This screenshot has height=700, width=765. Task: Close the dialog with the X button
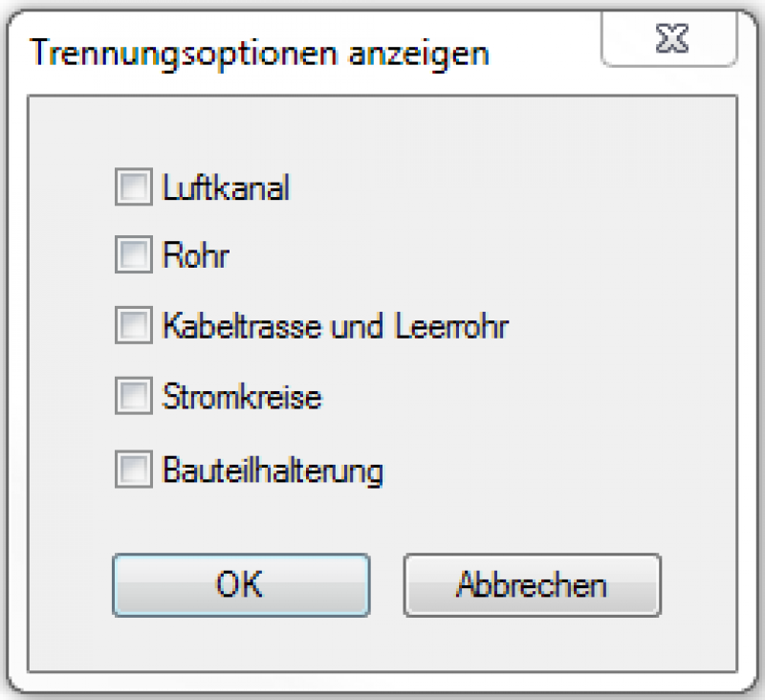[674, 40]
